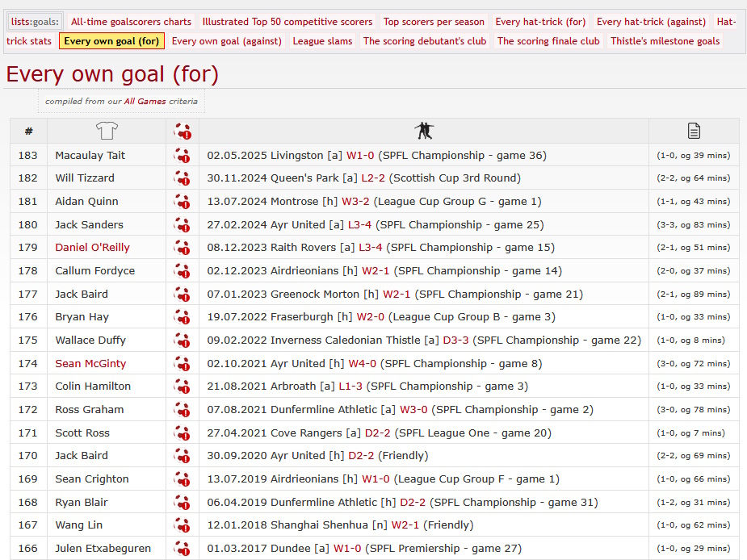The image size is (747, 560).
Task: Open the W2-1 result against Greenock Morton
Action: (x=397, y=295)
